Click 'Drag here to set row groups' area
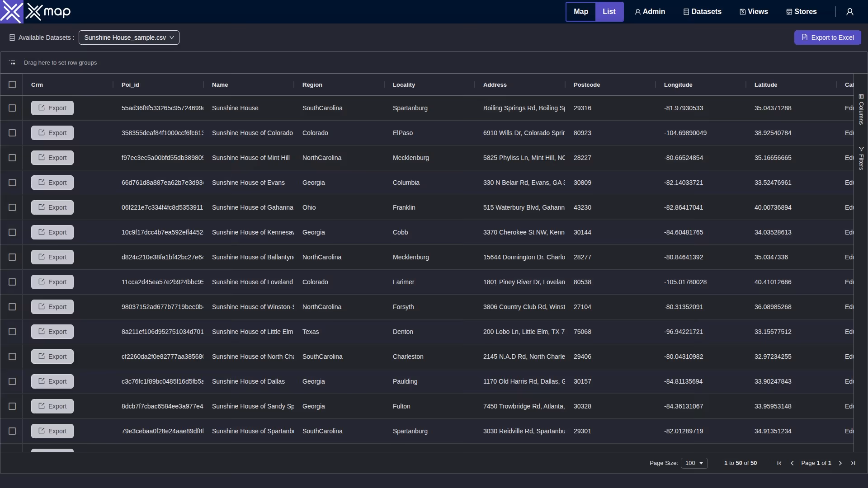The width and height of the screenshot is (868, 488). click(x=60, y=63)
